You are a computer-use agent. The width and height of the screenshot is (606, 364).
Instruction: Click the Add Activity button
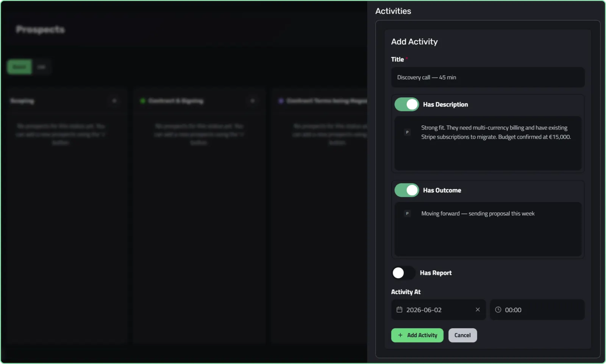[x=417, y=335]
